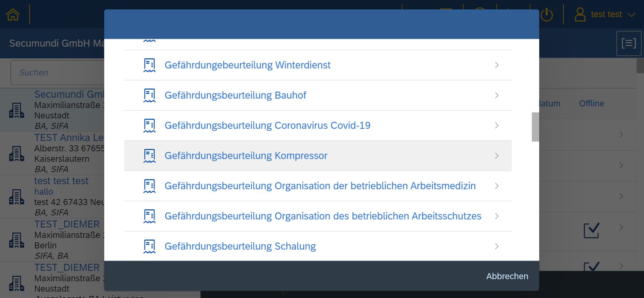Click the dialog list scrollbar thumb
This screenshot has height=298, width=644.
[x=535, y=127]
